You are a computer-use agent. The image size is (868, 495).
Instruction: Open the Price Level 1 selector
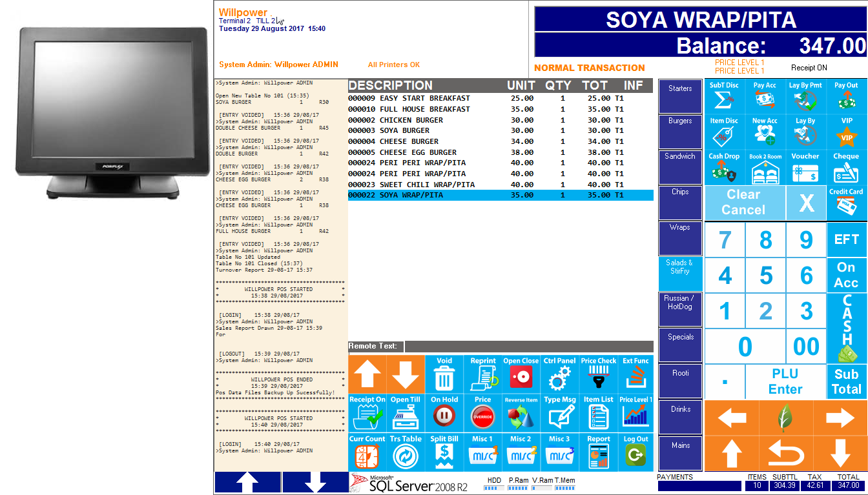(x=635, y=414)
